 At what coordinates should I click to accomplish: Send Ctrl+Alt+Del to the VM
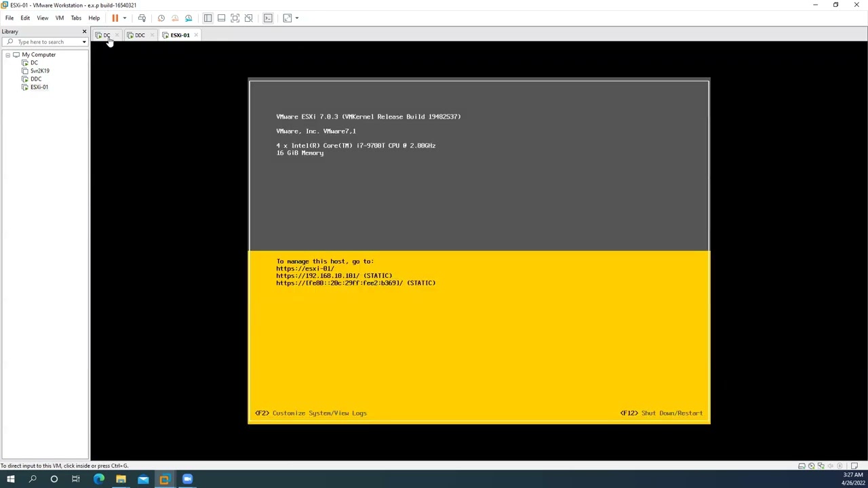142,18
